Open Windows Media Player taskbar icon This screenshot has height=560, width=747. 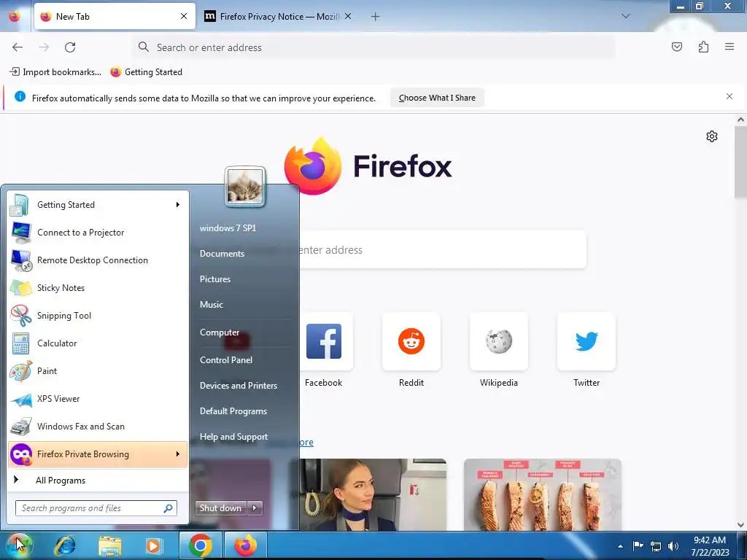point(153,545)
